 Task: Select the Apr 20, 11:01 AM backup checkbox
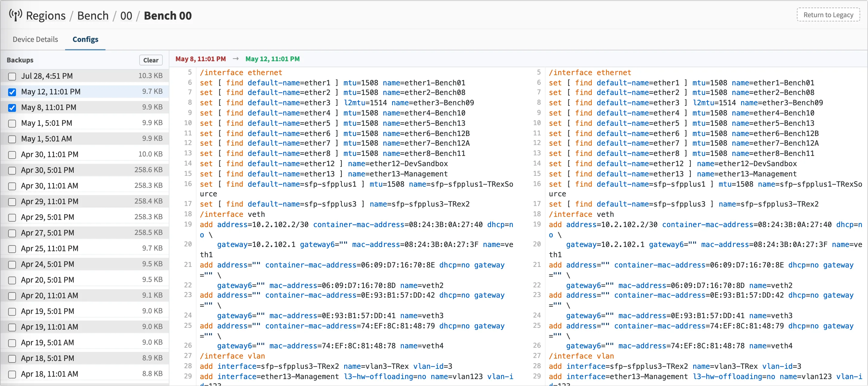[12, 296]
